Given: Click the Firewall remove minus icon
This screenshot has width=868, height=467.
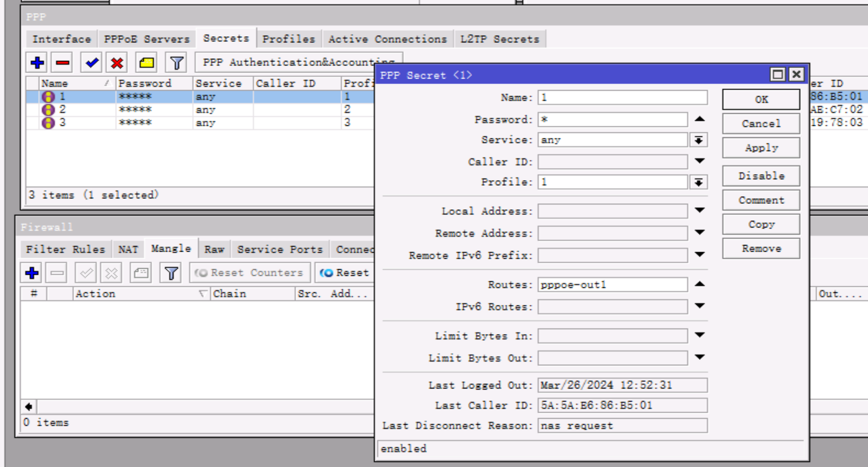Looking at the screenshot, I should pyautogui.click(x=56, y=273).
